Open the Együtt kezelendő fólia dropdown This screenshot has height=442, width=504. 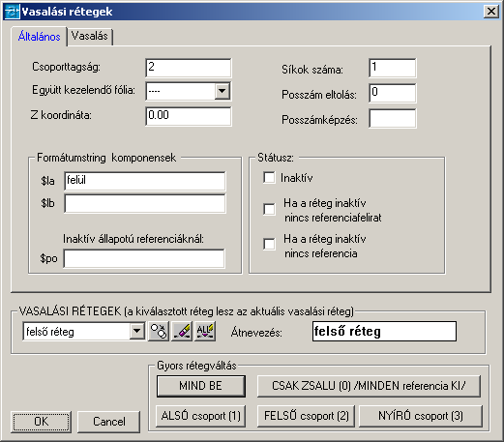pos(222,91)
